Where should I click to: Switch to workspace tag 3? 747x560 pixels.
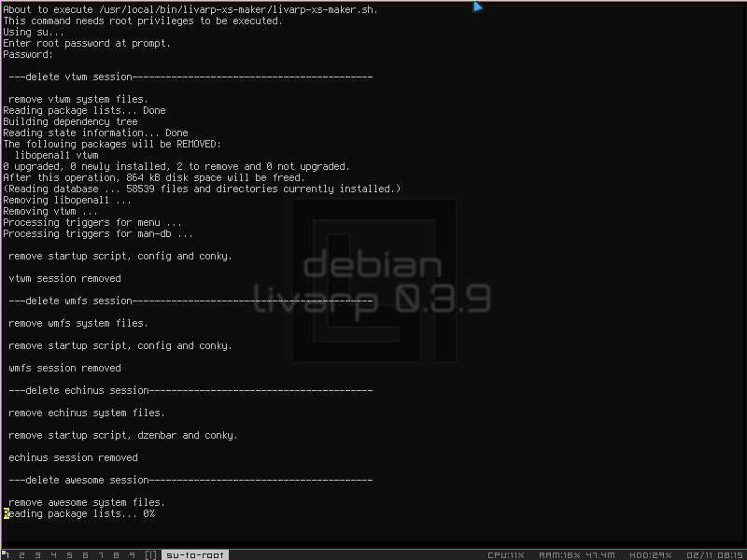(37, 554)
